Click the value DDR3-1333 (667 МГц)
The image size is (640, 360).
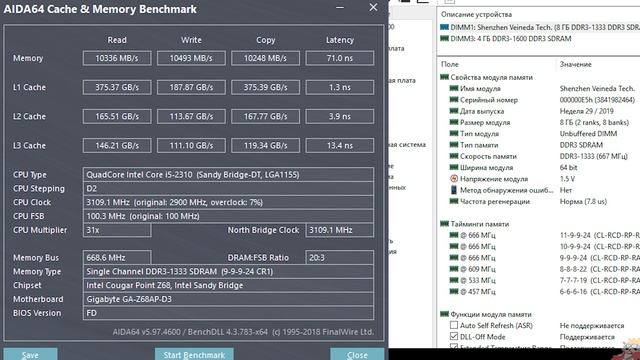coord(593,156)
